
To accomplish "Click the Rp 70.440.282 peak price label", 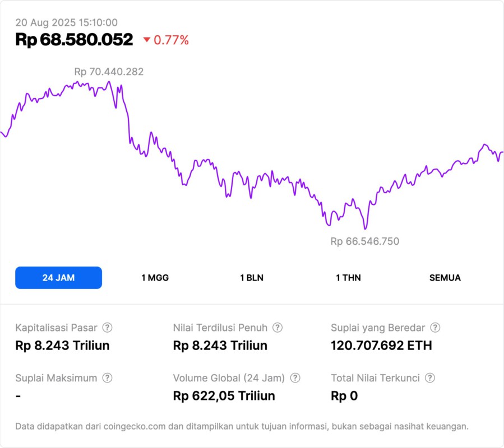I will pyautogui.click(x=109, y=72).
